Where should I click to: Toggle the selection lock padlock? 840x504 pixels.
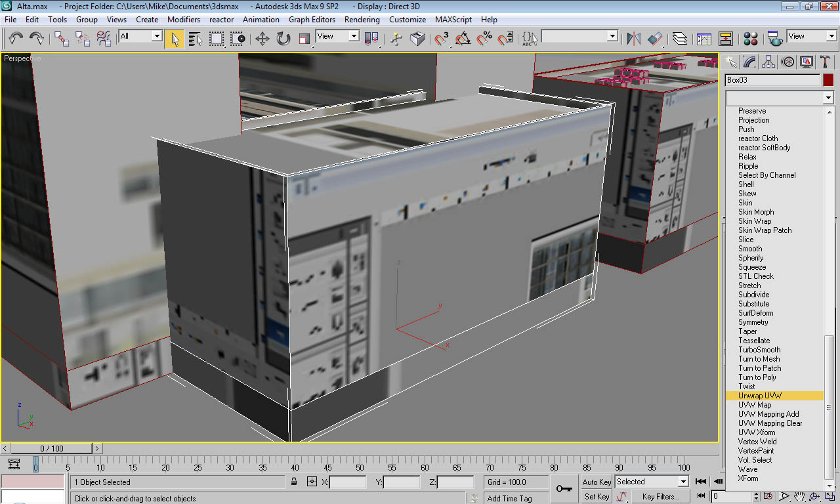(295, 482)
